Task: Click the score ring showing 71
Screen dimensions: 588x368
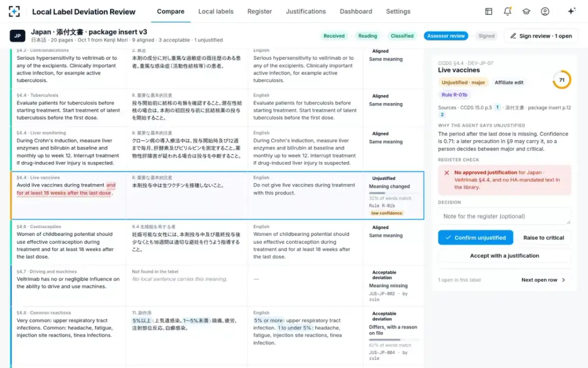Action: pyautogui.click(x=562, y=80)
